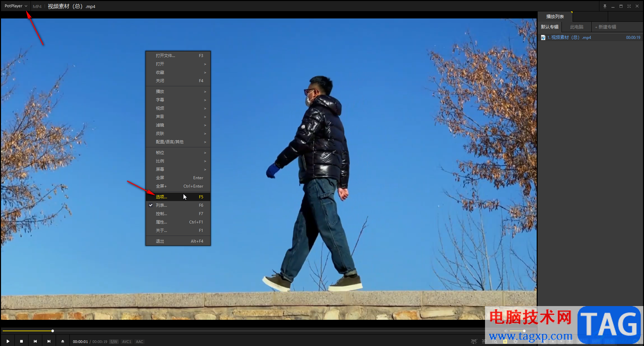644x346 pixels.
Task: Open 属性... properties entry
Action: [178, 222]
